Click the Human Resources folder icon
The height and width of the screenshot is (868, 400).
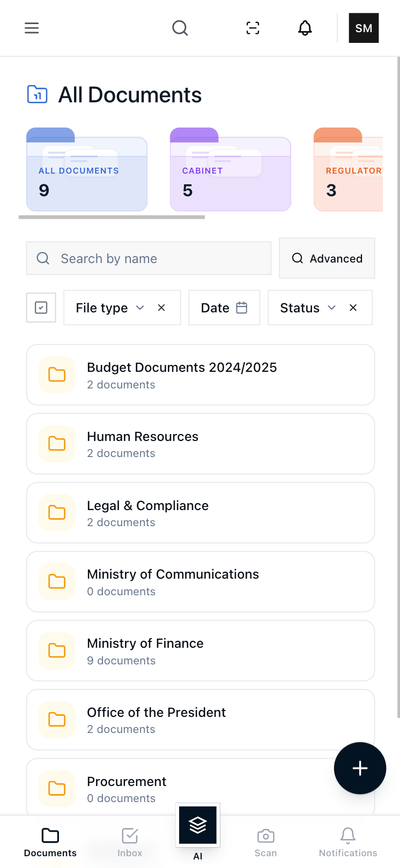click(57, 444)
